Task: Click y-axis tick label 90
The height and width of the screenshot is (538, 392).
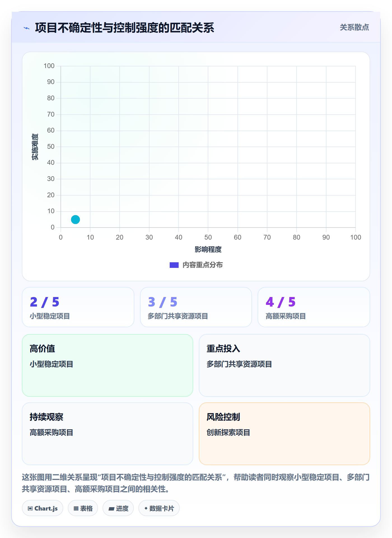Action: click(x=51, y=82)
